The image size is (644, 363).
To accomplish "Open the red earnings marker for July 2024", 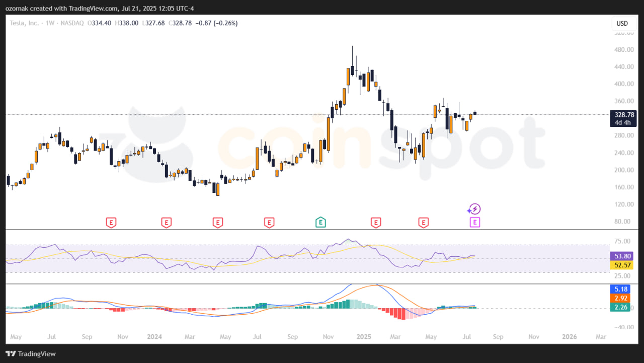I will [269, 222].
